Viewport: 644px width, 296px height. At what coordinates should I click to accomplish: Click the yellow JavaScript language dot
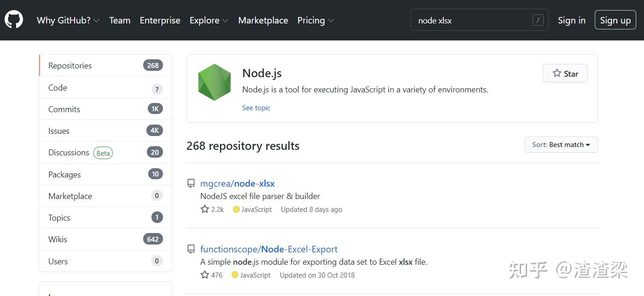(x=236, y=209)
